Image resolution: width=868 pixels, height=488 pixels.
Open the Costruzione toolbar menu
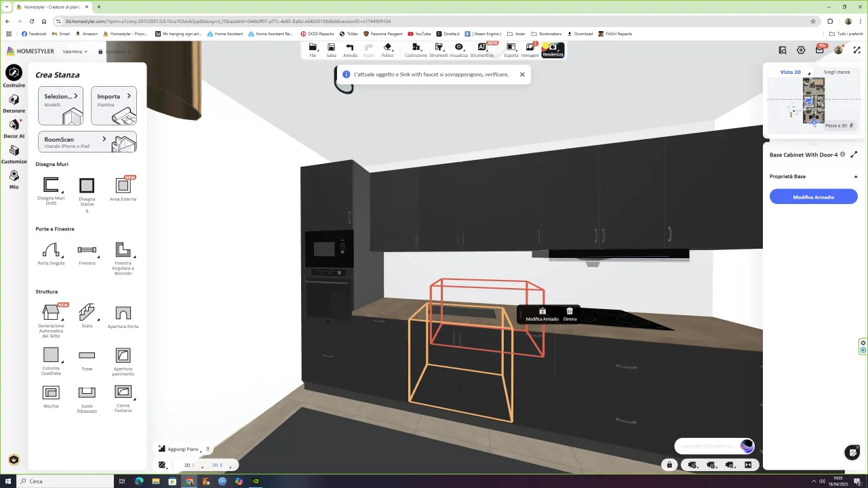(x=416, y=50)
